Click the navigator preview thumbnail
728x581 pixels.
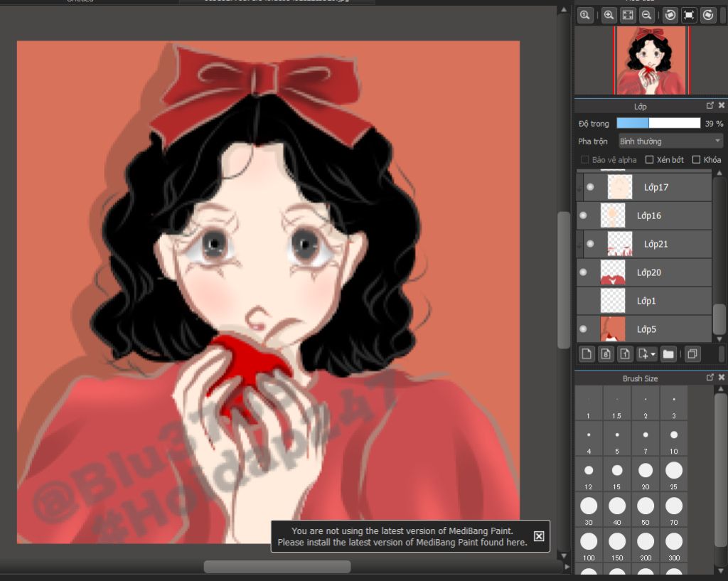651,60
